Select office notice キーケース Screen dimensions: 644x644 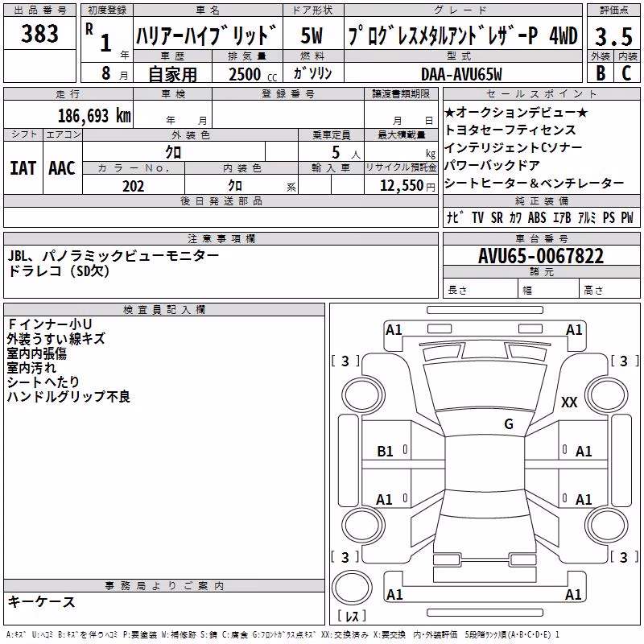click(x=42, y=602)
